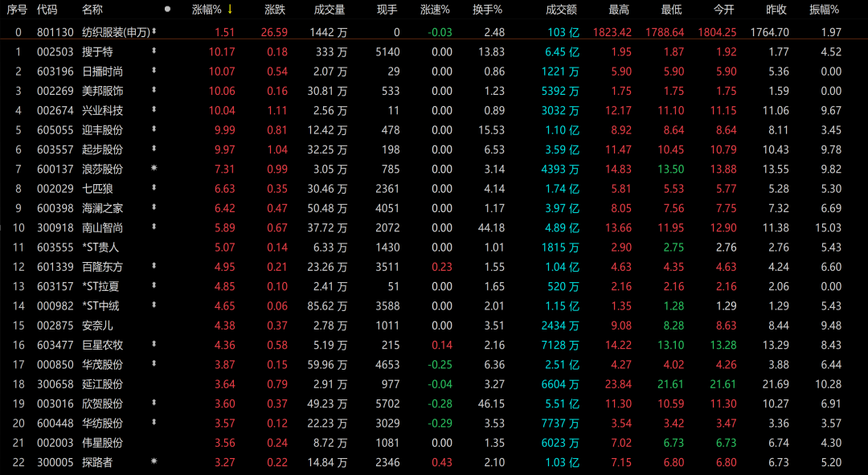Click the 最高 column header
868x475 pixels.
[x=618, y=10]
